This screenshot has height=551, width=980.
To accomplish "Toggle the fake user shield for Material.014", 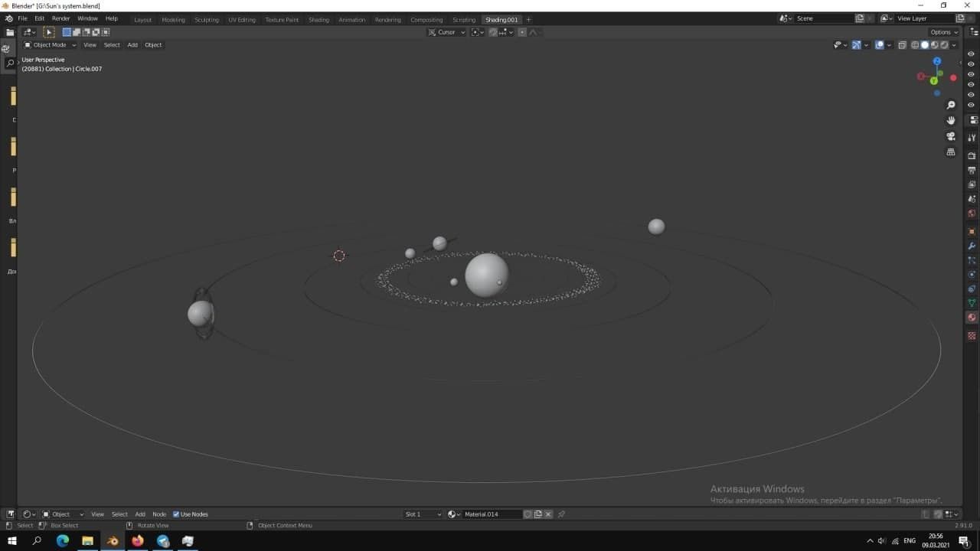I will tap(528, 514).
